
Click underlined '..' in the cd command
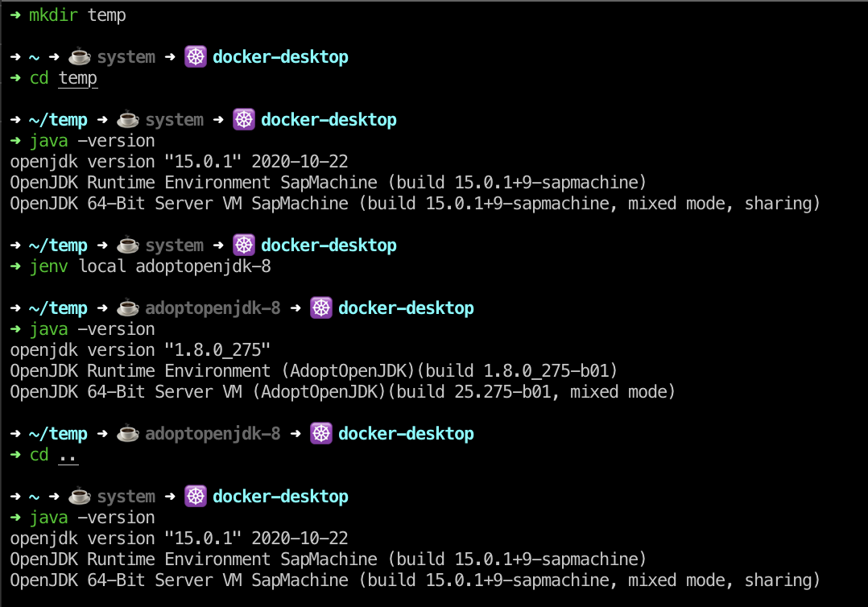[x=68, y=456]
